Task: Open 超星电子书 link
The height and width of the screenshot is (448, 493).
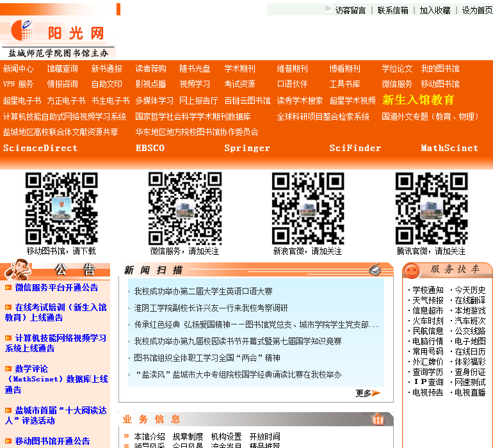Action: pos(22,100)
